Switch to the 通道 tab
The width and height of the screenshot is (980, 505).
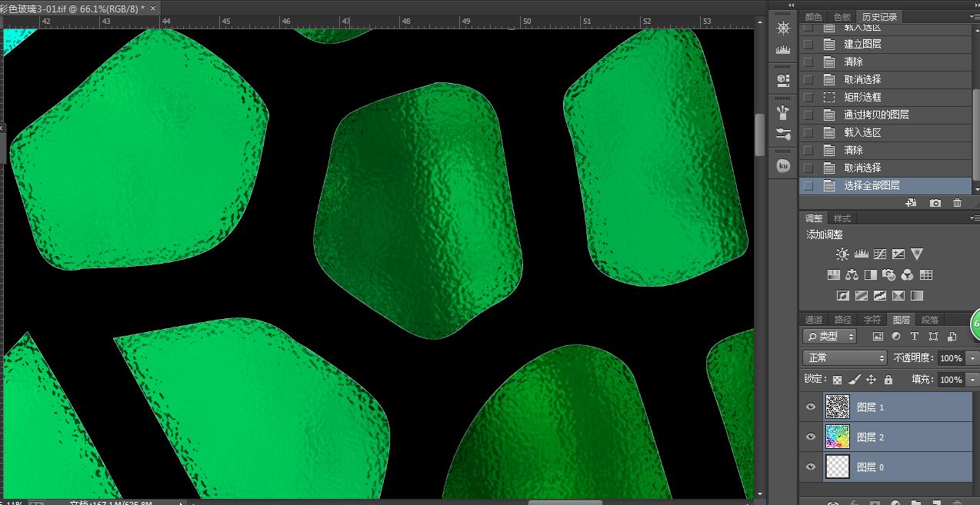point(814,320)
